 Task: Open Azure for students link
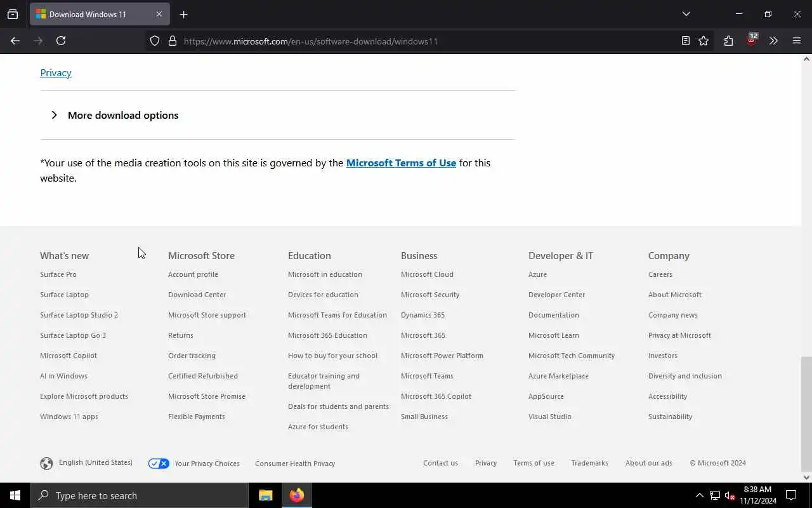(318, 427)
